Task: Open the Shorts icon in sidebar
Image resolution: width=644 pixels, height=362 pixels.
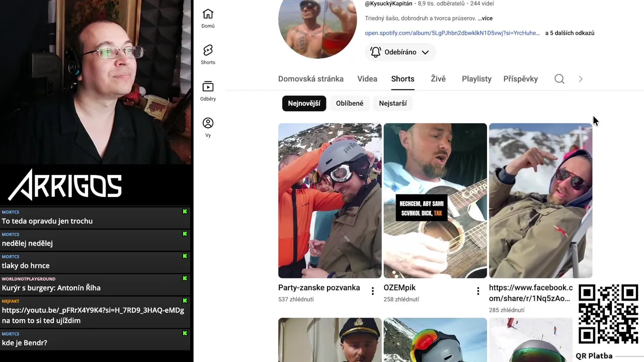Action: [208, 54]
